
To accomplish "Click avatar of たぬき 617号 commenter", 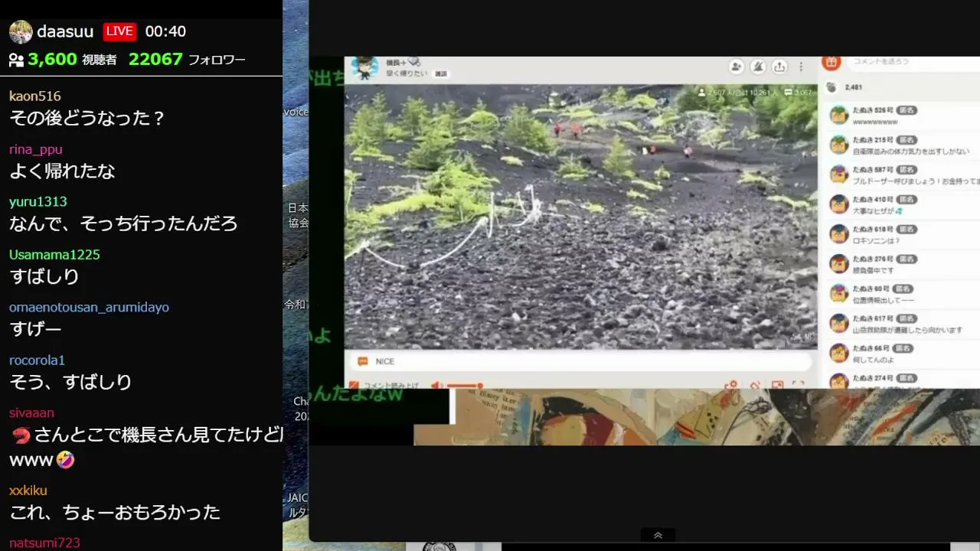I will [839, 323].
